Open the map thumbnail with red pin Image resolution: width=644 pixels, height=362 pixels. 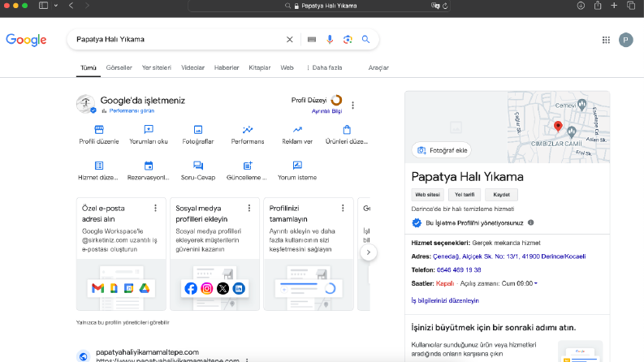[559, 127]
